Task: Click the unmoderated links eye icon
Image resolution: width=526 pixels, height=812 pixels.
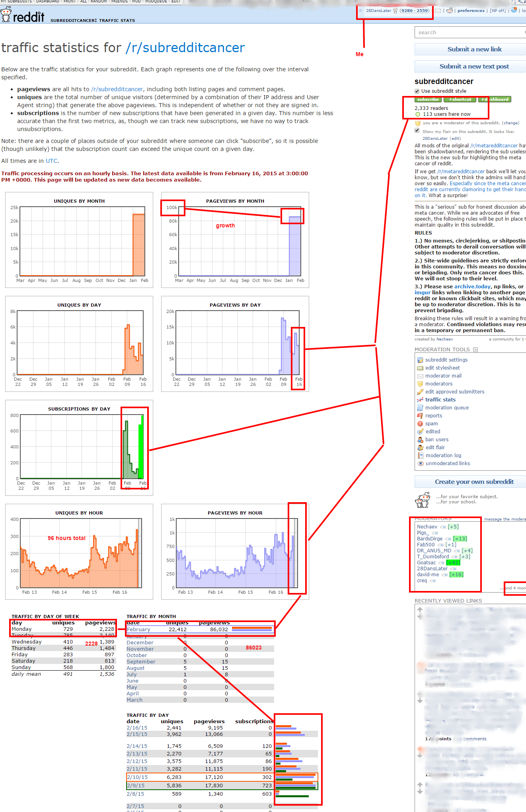Action: 420,464
